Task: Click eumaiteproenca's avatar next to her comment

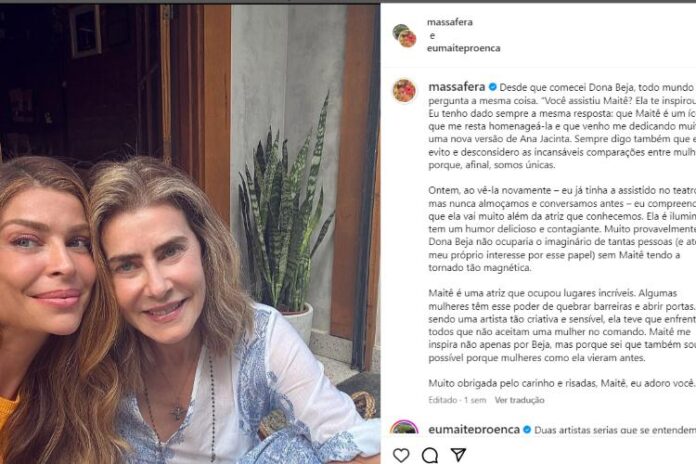Action: 404,430
